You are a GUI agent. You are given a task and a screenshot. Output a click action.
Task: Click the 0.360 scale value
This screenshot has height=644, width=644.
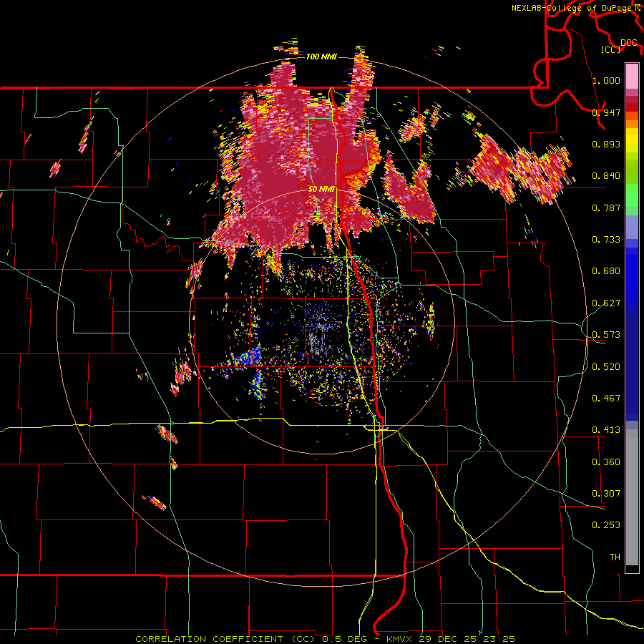pyautogui.click(x=606, y=462)
